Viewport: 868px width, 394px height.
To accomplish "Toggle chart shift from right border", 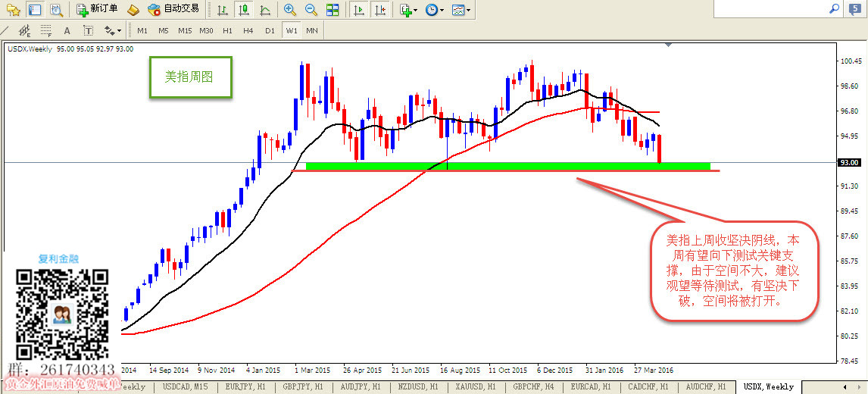I will point(379,9).
